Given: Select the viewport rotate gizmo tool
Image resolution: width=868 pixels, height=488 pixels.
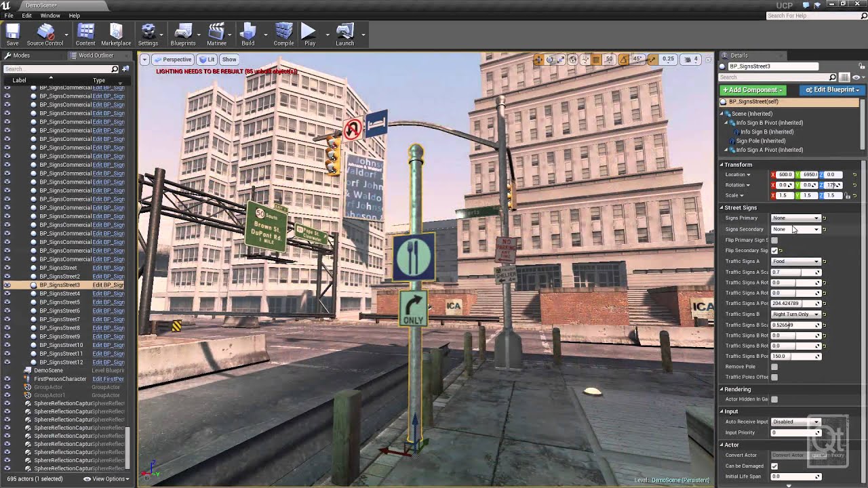Looking at the screenshot, I should click(x=550, y=60).
